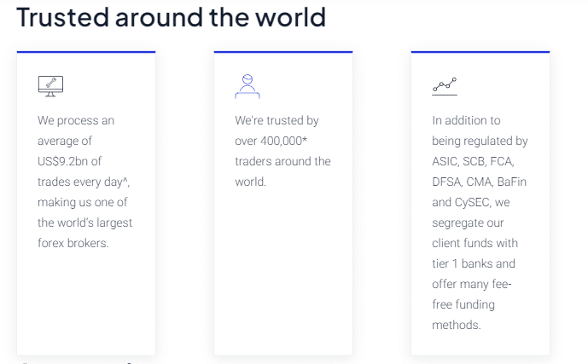588x364 pixels.
Task: Click the monitor with wrench icon
Action: click(x=50, y=86)
